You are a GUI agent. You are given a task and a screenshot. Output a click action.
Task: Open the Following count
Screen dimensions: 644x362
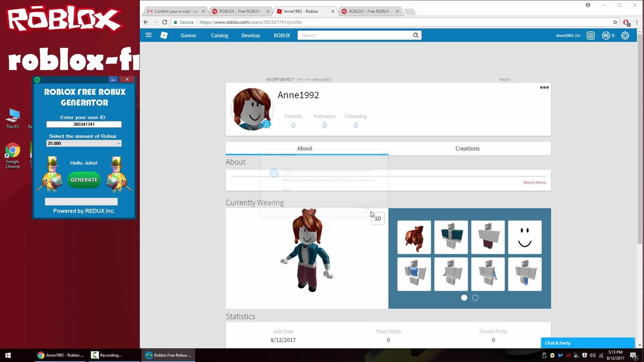[x=356, y=125]
